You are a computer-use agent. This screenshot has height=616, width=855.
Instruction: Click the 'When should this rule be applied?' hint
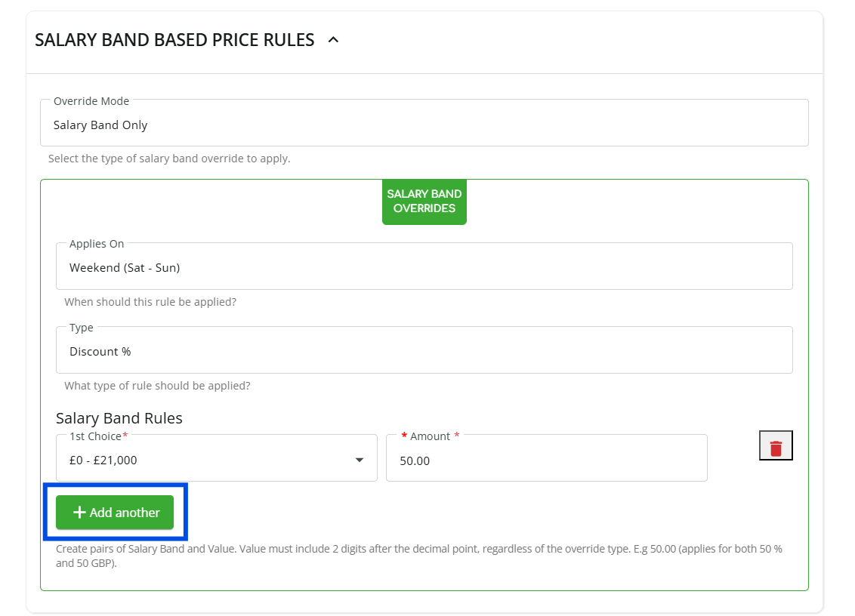(150, 302)
